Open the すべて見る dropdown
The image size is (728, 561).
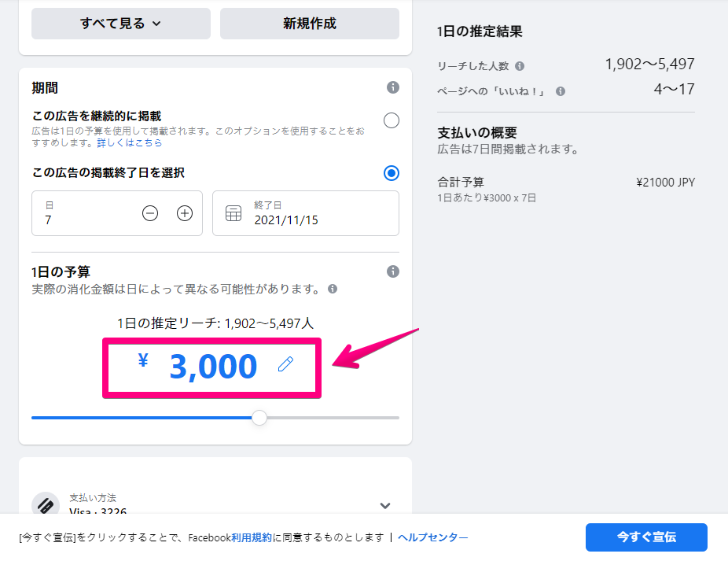pos(121,24)
